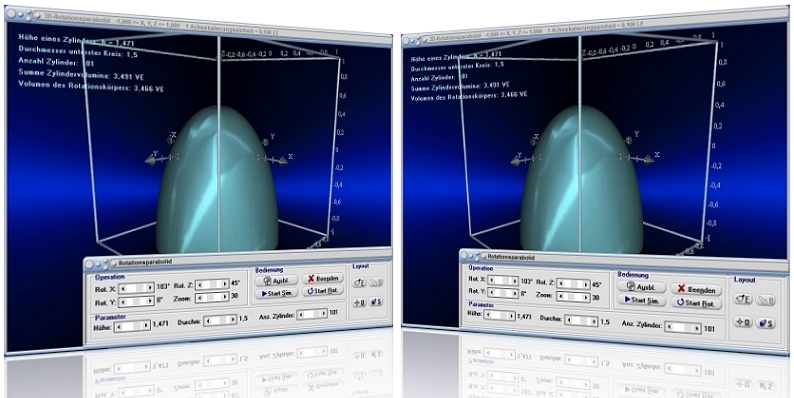The height and width of the screenshot is (398, 794).
Task: Click the O layout icon button in the left panel
Action: (x=360, y=302)
